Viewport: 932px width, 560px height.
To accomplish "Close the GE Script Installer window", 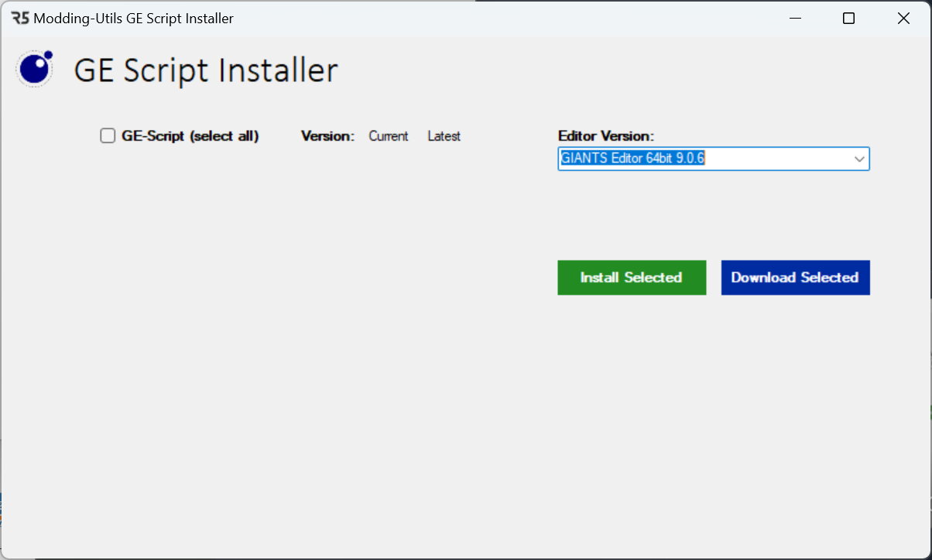I will (903, 19).
